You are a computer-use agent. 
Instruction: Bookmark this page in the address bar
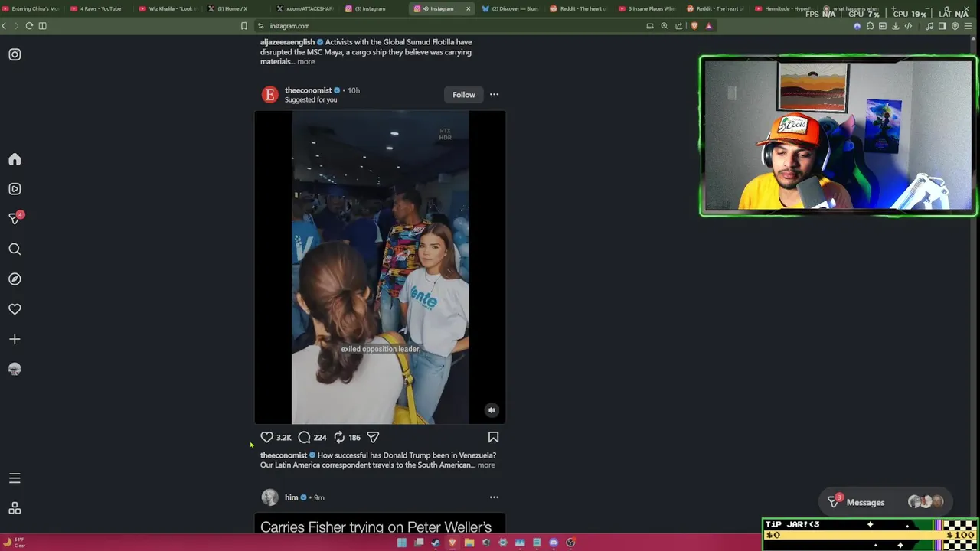244,26
